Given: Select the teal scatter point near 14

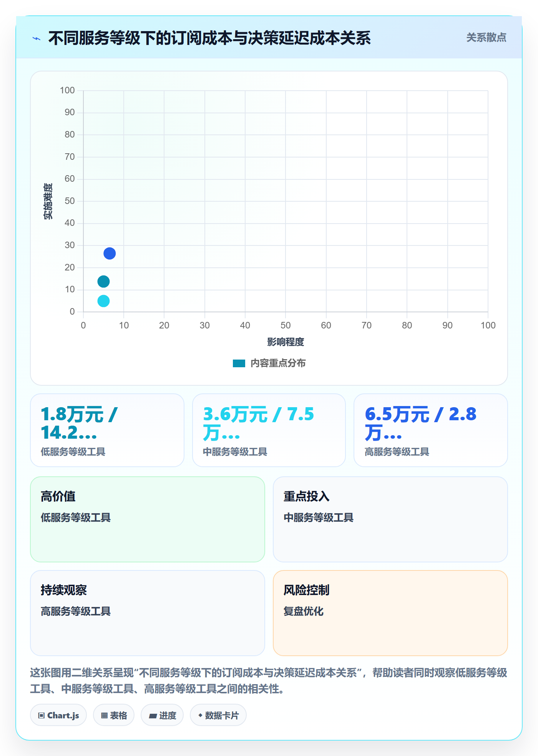Looking at the screenshot, I should [103, 282].
